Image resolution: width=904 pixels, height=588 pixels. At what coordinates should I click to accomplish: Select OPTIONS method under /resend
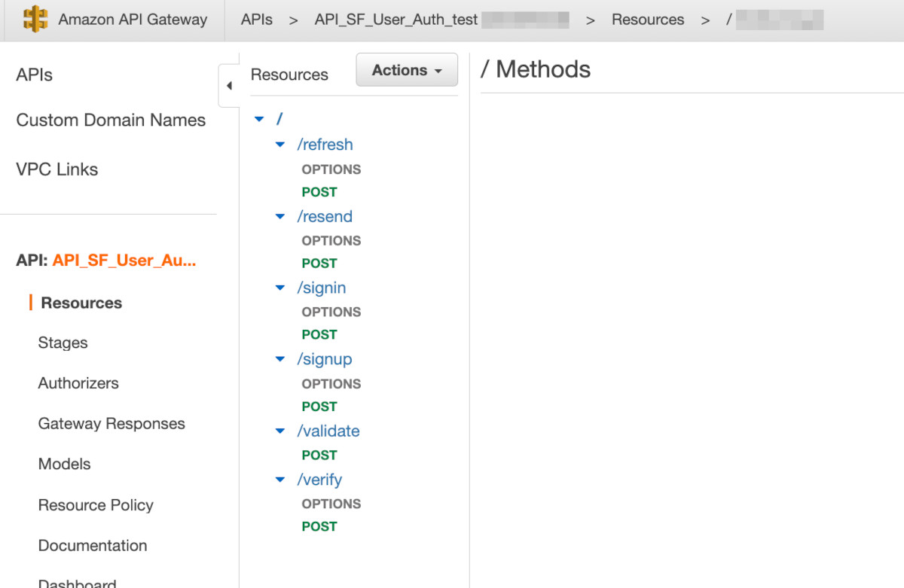point(331,241)
